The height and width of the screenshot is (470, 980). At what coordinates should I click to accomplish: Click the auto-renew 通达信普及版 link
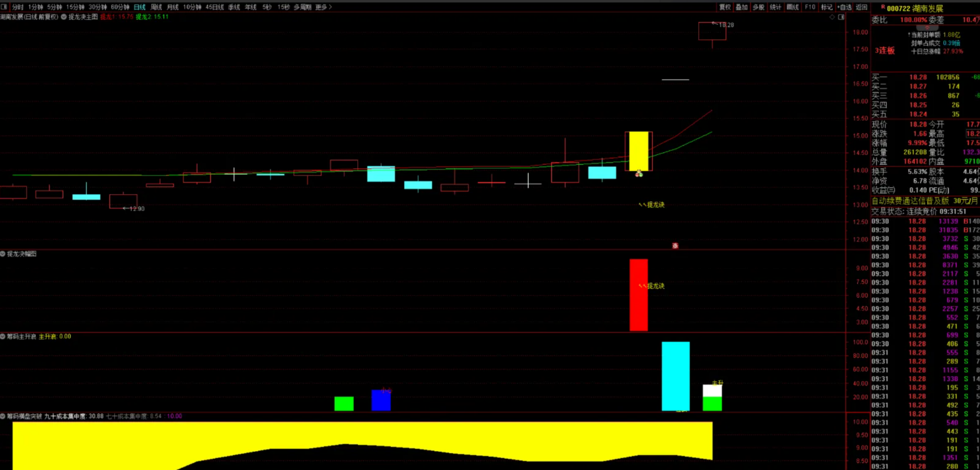[924, 201]
